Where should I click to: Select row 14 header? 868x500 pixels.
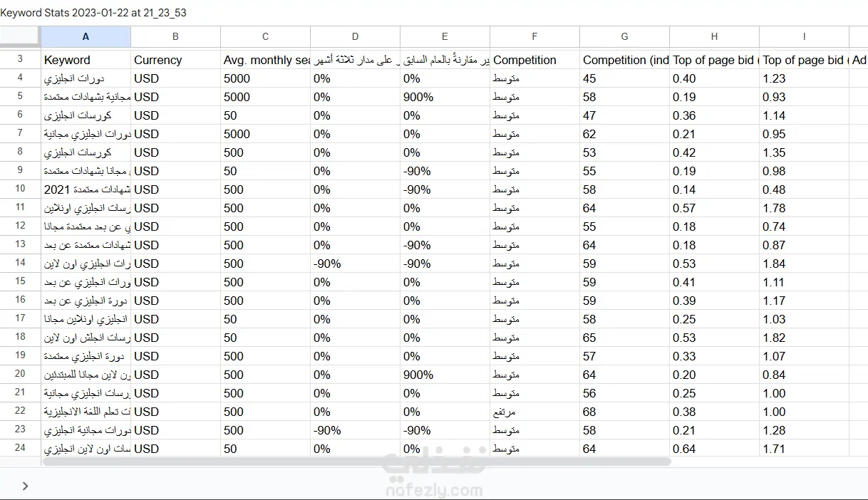[20, 264]
